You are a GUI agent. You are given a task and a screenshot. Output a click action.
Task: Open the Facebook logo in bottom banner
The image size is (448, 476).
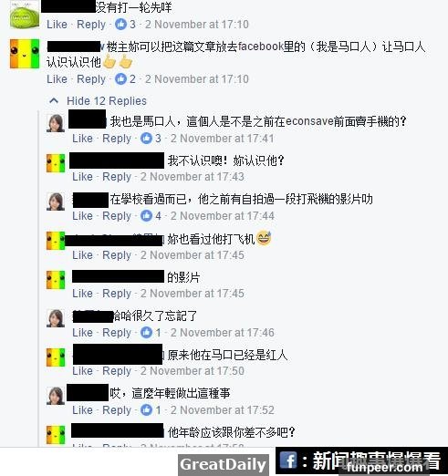287,460
